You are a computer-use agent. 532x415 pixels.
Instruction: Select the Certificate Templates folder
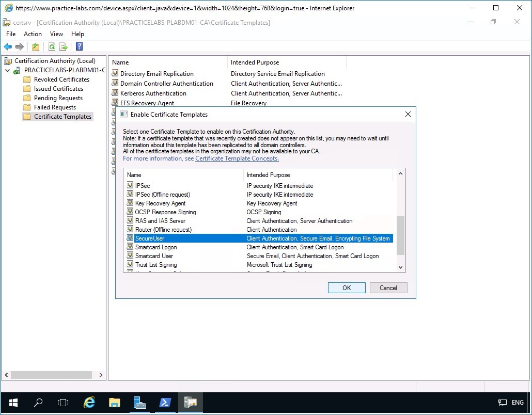tap(62, 117)
